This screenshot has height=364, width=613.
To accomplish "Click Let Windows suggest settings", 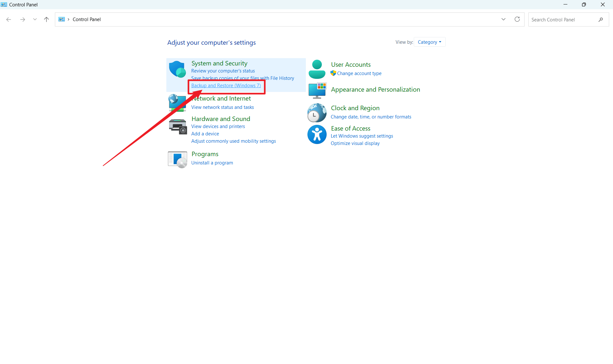I will pyautogui.click(x=362, y=136).
